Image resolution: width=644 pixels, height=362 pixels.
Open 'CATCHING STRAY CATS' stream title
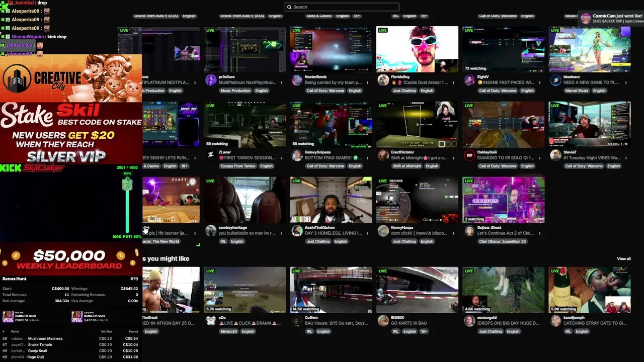(595, 323)
